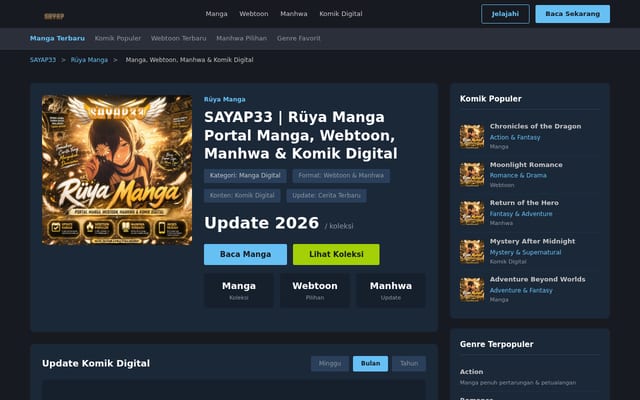Click the Komik Populer sidebar heading

click(x=491, y=99)
